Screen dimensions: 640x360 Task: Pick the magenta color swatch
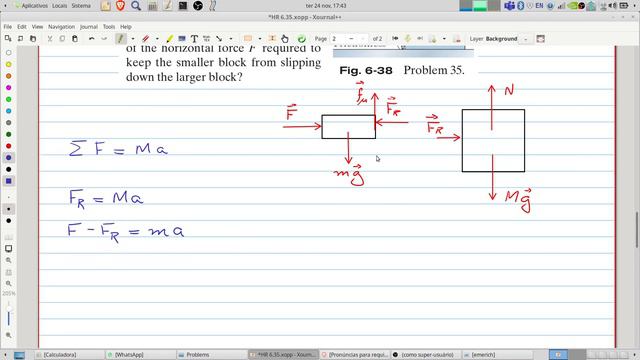click(9, 88)
